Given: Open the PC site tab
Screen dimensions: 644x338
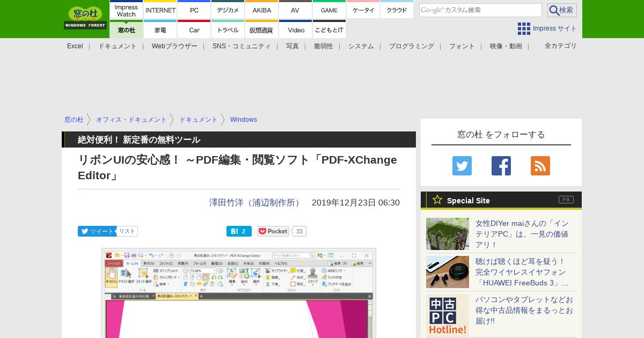Looking at the screenshot, I should pos(194,10).
